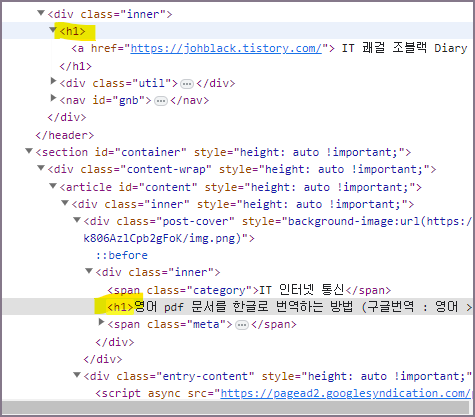
Task: Show collapsed content of meta span ellipsis
Action: click(242, 325)
